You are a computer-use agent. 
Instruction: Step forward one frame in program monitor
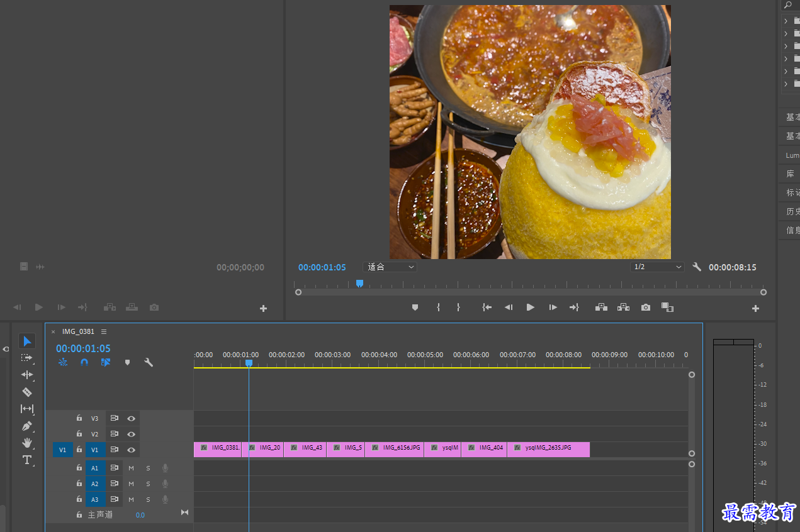click(553, 308)
